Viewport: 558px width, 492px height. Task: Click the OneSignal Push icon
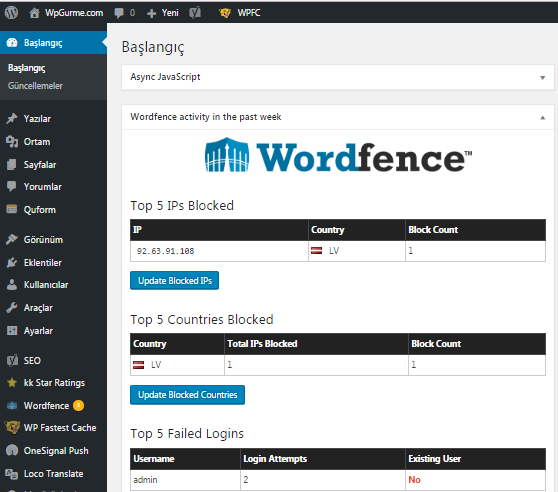(12, 450)
